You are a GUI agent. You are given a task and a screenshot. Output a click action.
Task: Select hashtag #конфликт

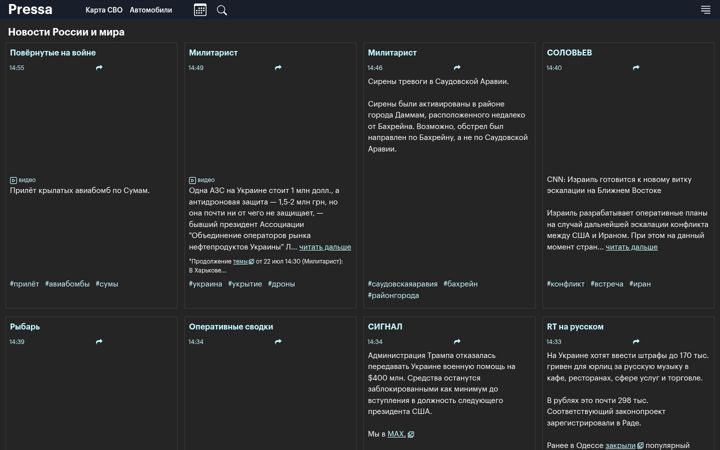pyautogui.click(x=566, y=284)
